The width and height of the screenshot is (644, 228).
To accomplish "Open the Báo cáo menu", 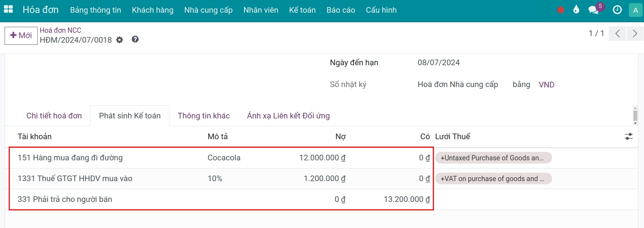I will (341, 10).
